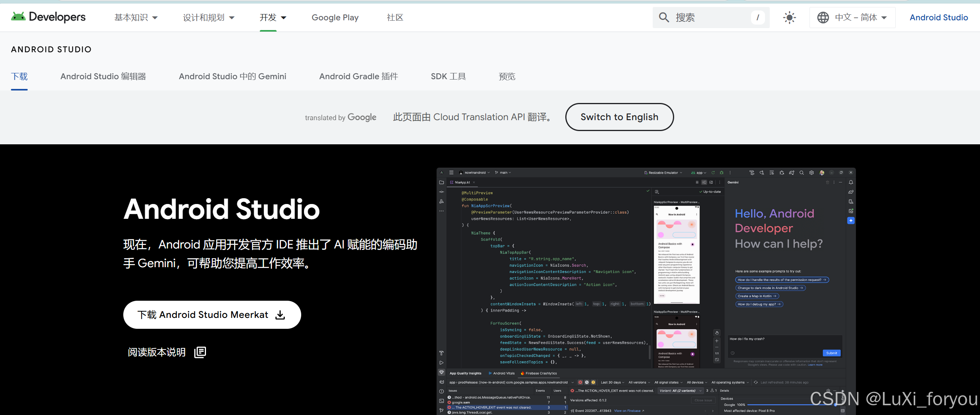This screenshot has height=415, width=980.
Task: Switch to the Android Studio 编辑器 tab
Action: point(103,76)
